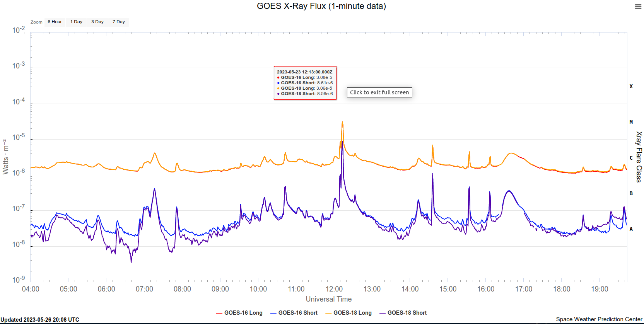The image size is (644, 324).
Task: Click the 12:00 tick on time axis
Action: [x=334, y=289]
